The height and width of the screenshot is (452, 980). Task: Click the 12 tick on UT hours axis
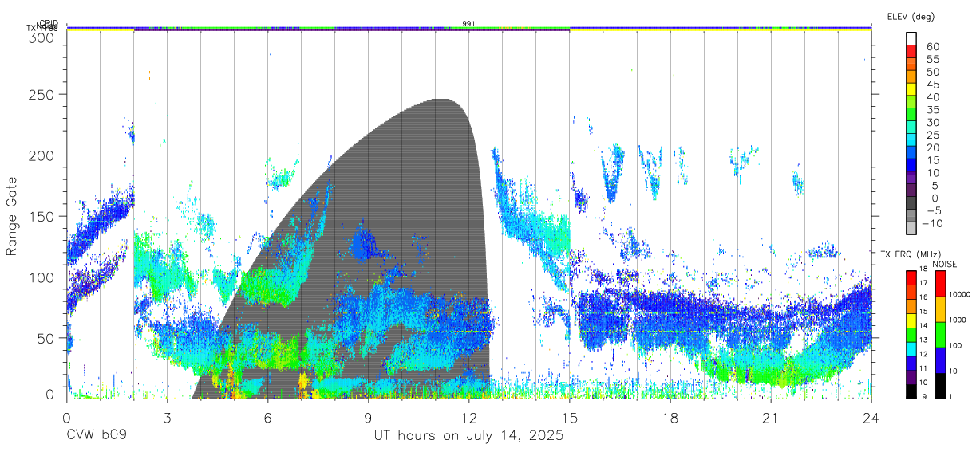point(469,418)
